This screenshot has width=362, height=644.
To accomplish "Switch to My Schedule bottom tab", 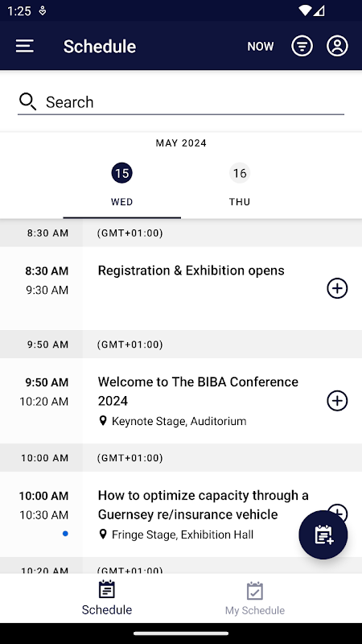I will coord(255,598).
